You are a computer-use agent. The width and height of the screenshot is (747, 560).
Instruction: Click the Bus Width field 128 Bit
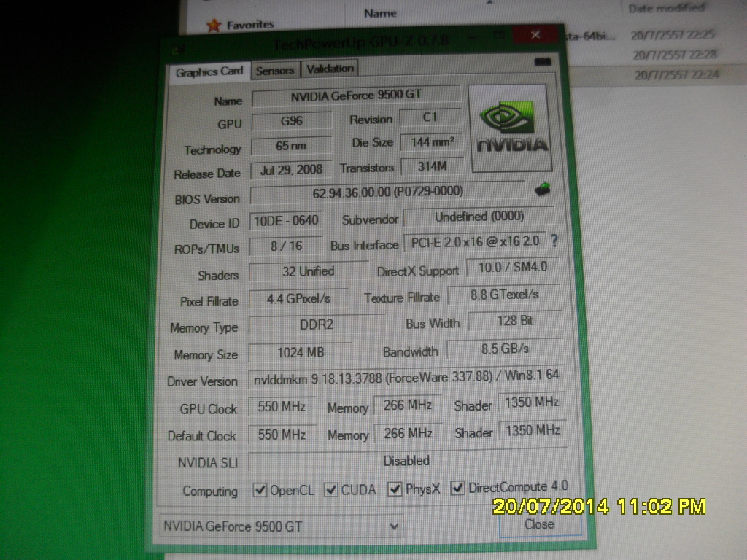pos(514,321)
